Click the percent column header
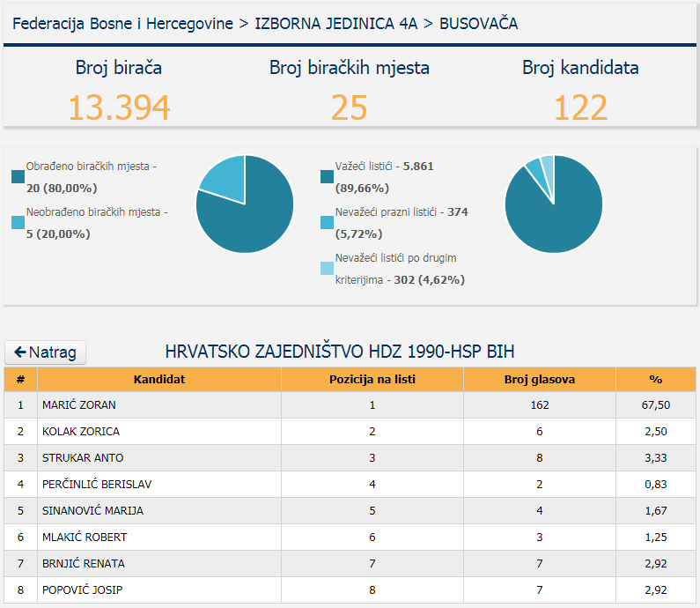Viewport: 700px width, 608px height. [655, 380]
